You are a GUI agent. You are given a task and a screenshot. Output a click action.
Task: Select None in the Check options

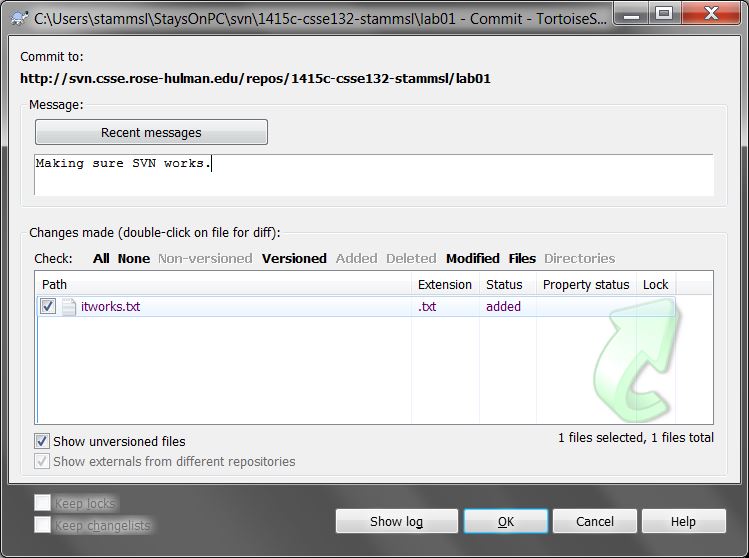click(134, 258)
